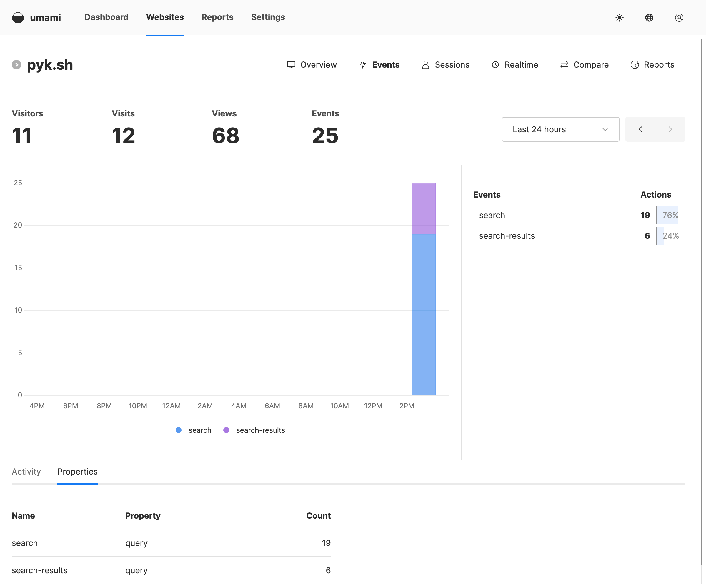Go to the Dashboard page
This screenshot has width=706, height=588.
(106, 17)
